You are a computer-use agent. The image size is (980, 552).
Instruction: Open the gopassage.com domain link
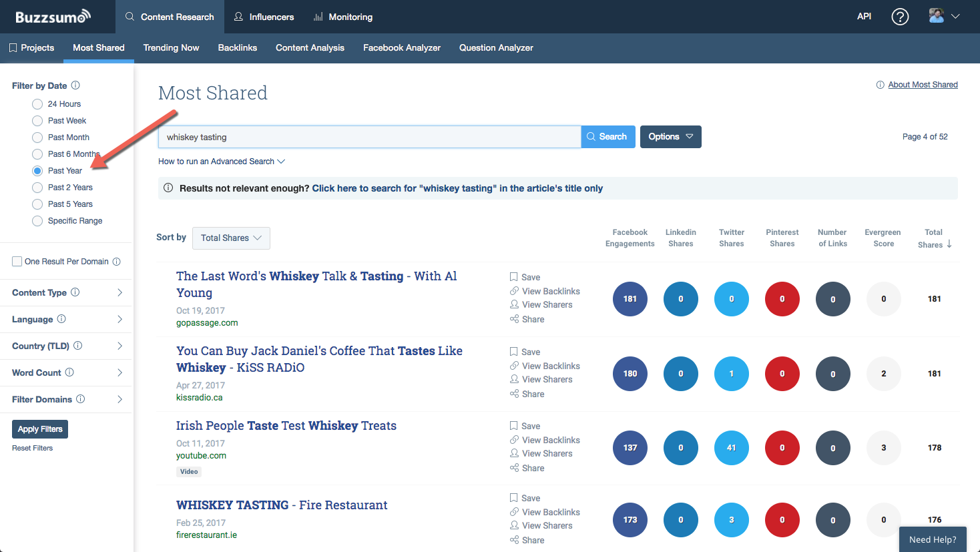pyautogui.click(x=207, y=323)
